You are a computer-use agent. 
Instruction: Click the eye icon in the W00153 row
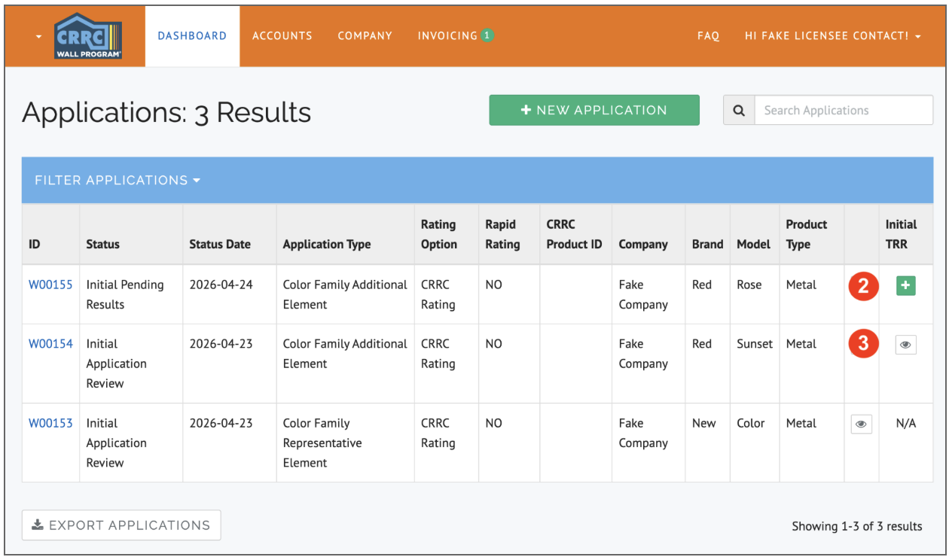pos(861,425)
